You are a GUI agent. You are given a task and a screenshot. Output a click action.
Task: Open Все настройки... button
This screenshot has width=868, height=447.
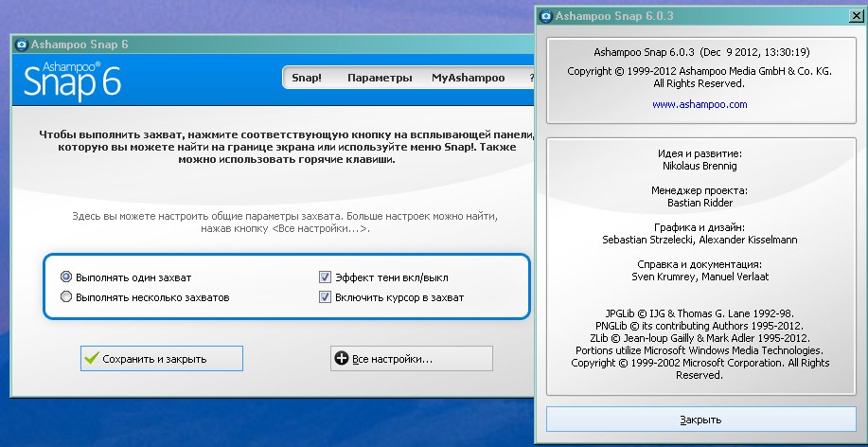tap(412, 358)
